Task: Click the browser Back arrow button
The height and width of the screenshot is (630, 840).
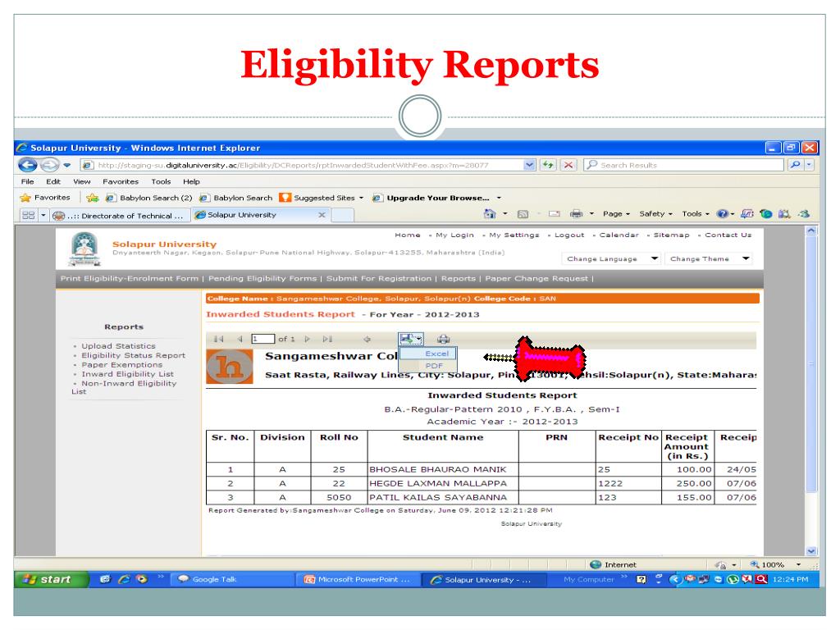Action: pyautogui.click(x=28, y=165)
